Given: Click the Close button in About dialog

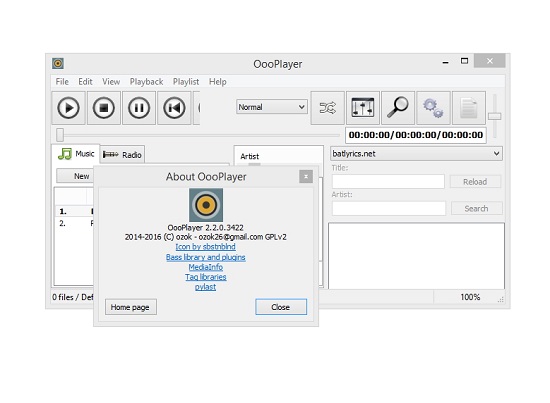Looking at the screenshot, I should pos(281,307).
